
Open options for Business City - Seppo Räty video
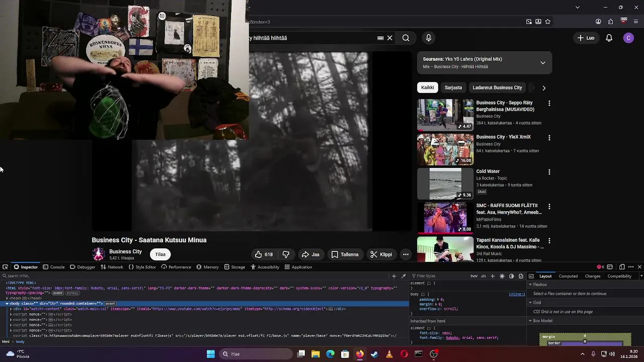coord(549,103)
